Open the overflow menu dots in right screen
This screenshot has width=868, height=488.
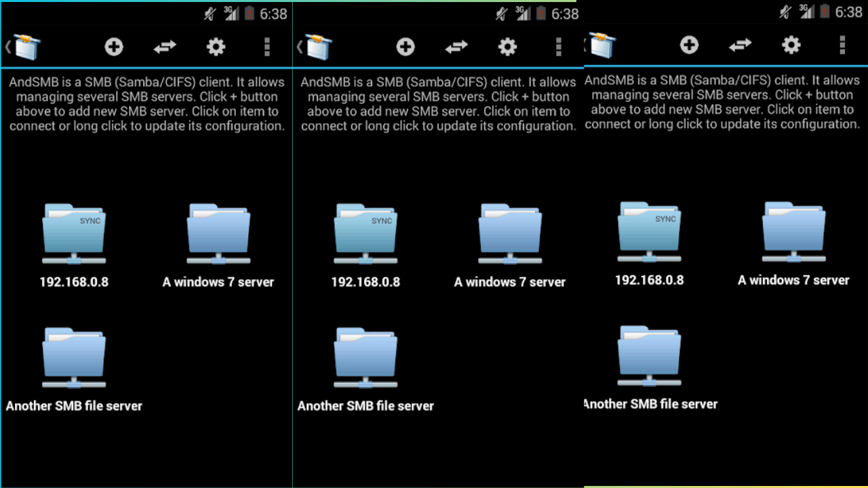point(842,45)
